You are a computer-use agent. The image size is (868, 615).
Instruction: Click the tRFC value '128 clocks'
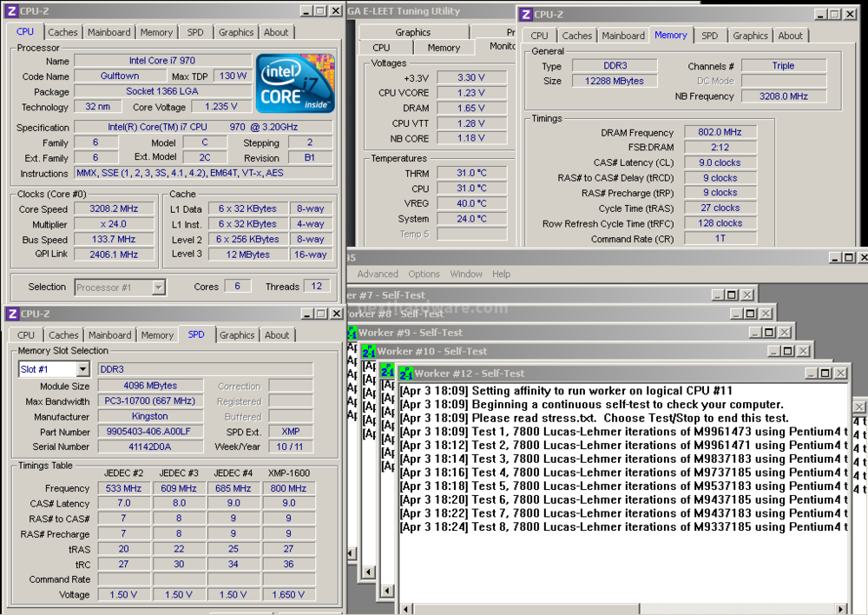coord(720,223)
